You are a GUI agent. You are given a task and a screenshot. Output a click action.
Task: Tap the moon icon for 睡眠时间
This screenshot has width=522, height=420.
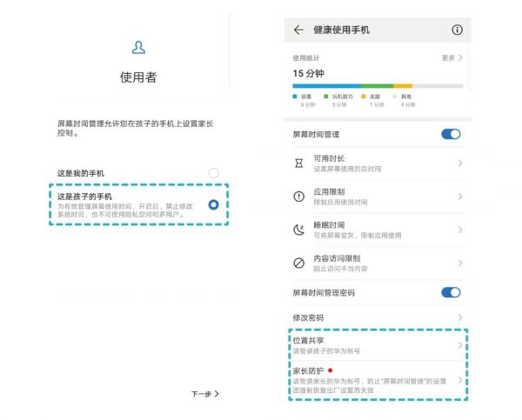pos(298,230)
